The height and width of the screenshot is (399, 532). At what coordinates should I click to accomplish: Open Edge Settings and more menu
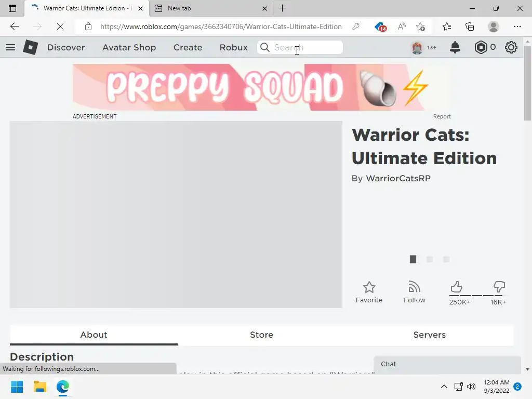(517, 26)
